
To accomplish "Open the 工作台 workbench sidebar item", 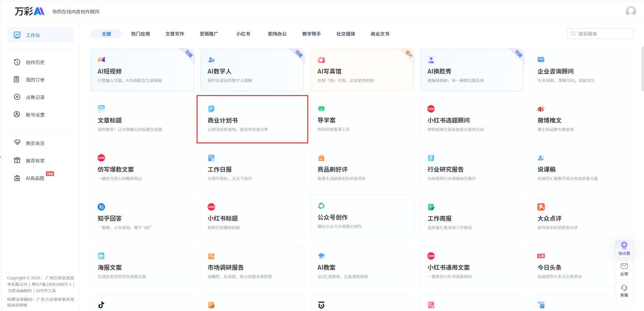I will point(41,35).
